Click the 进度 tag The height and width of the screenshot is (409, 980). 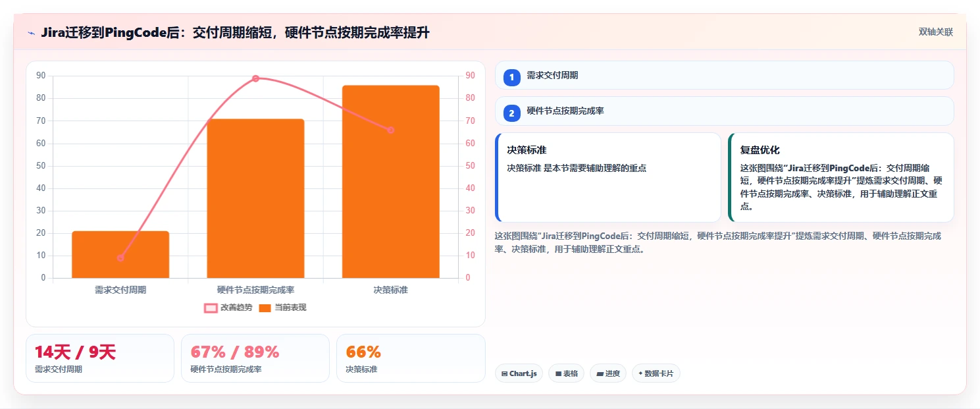pos(608,373)
